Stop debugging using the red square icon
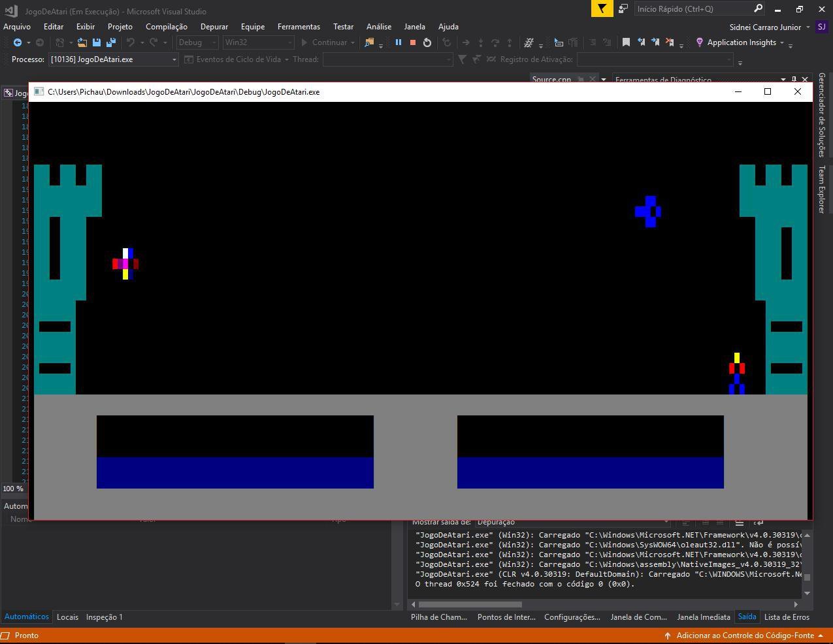 [412, 42]
